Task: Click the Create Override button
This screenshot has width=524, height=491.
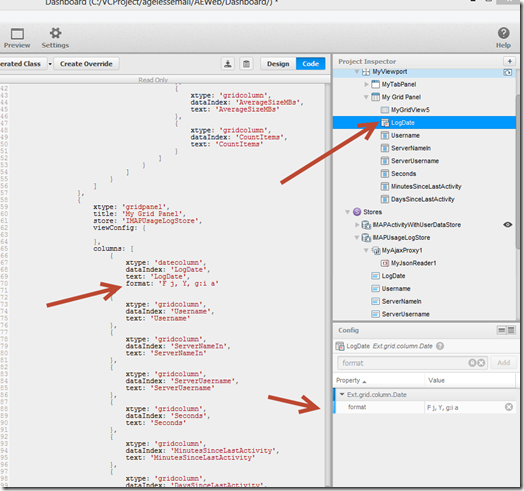Action: click(x=86, y=64)
